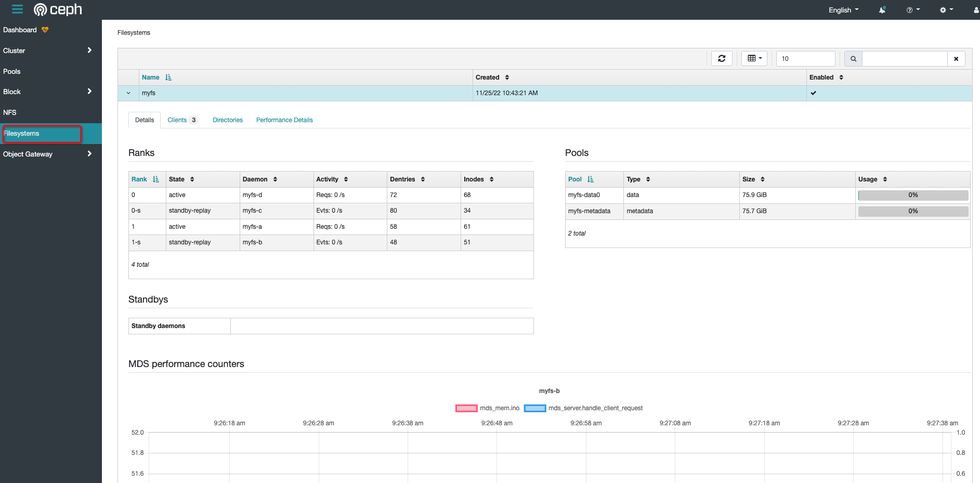Toggle mds_mem.ino legend swatch

(x=466, y=408)
